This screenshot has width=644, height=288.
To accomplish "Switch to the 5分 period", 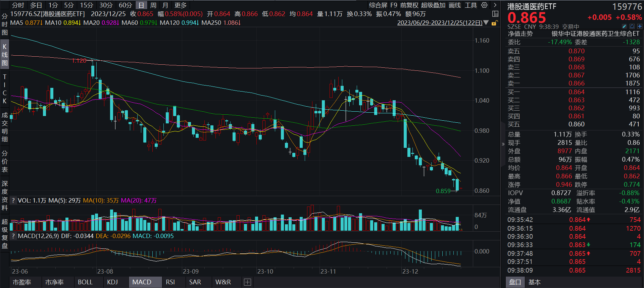I will 69,5.
